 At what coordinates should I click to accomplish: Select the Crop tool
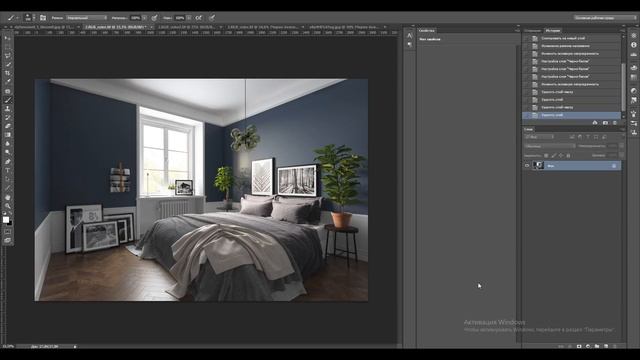(7, 73)
